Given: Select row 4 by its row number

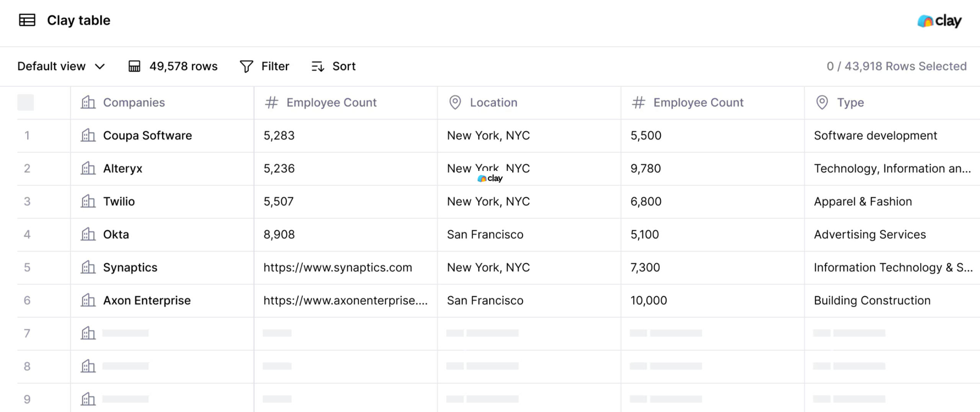Looking at the screenshot, I should click(27, 234).
